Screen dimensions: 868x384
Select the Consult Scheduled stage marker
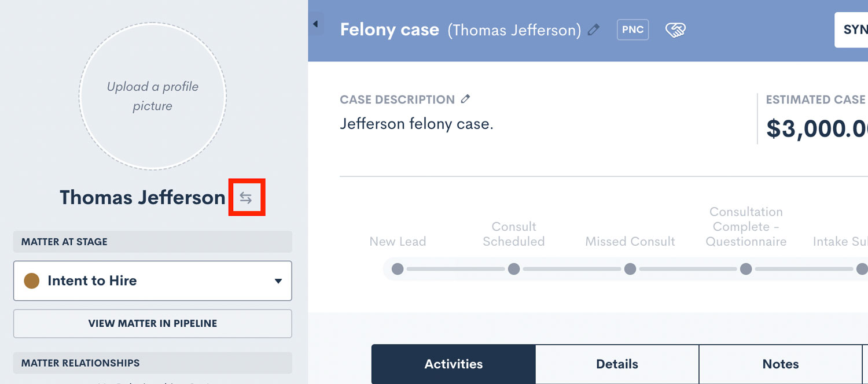514,269
